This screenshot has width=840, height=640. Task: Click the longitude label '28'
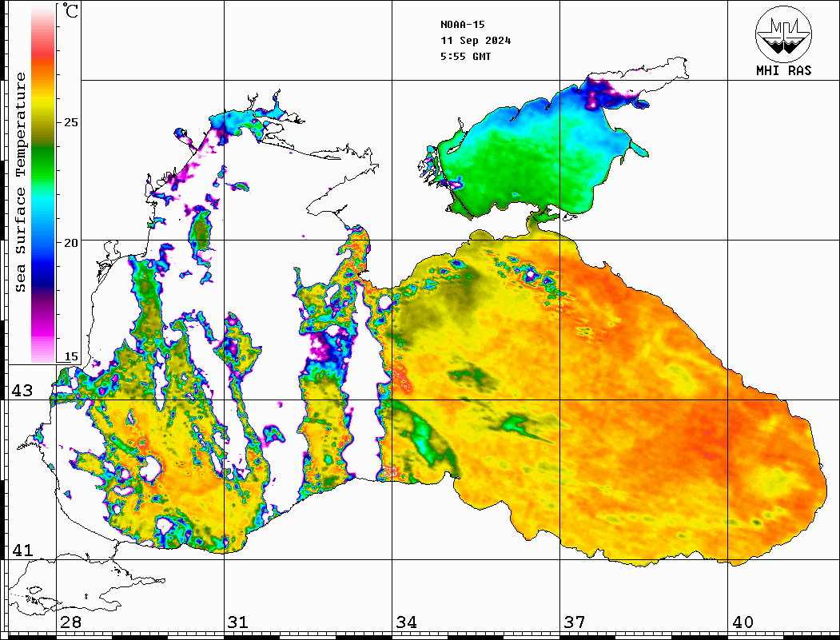point(70,622)
